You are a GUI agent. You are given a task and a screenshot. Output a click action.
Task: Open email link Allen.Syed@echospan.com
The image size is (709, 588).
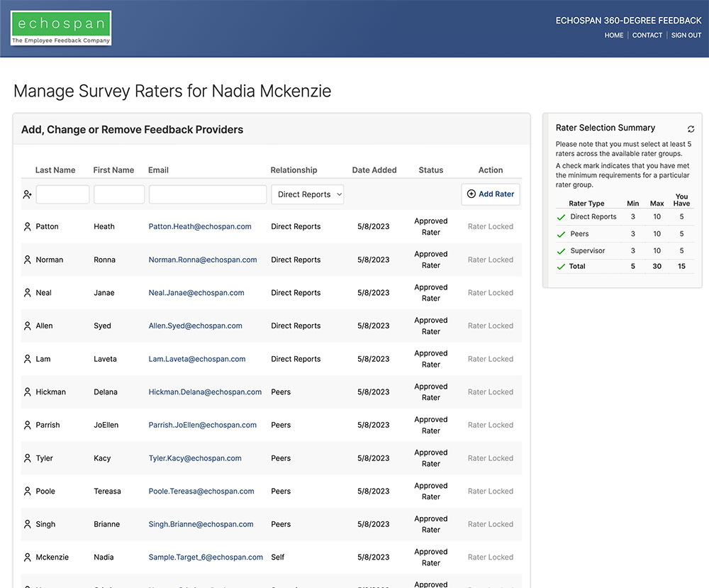point(196,326)
